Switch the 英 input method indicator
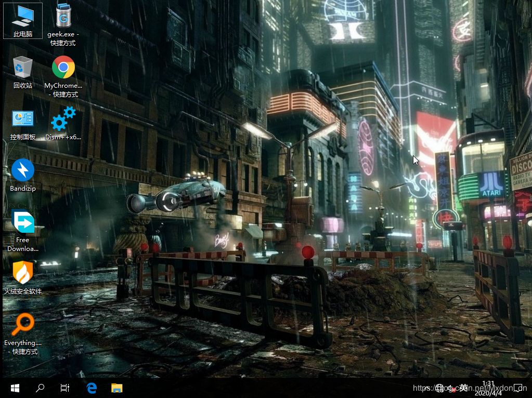This screenshot has width=532, height=398. pyautogui.click(x=463, y=388)
